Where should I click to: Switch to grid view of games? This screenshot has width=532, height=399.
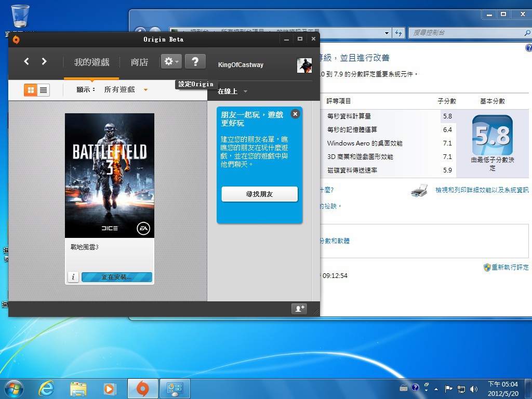coord(31,90)
